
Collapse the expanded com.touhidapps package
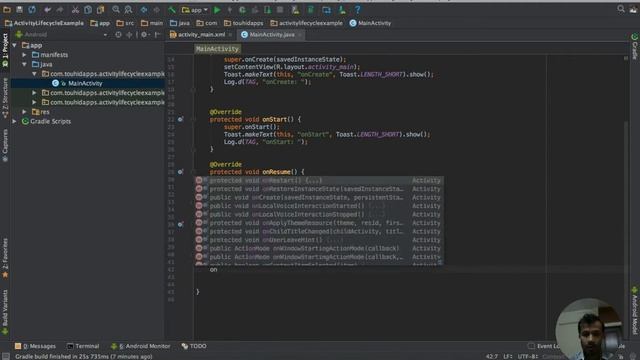tap(34, 74)
